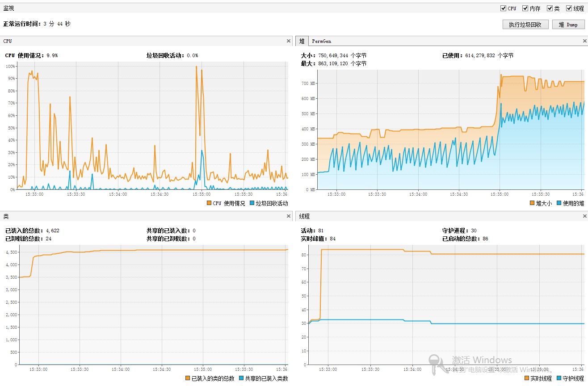The image size is (588, 386).
Task: Click the 正常运行时间 3 分 44 秒 text
Action: point(37,24)
